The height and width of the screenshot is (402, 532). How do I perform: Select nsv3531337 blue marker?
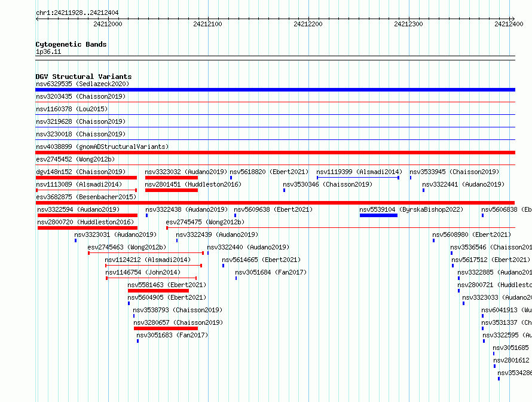(482, 328)
